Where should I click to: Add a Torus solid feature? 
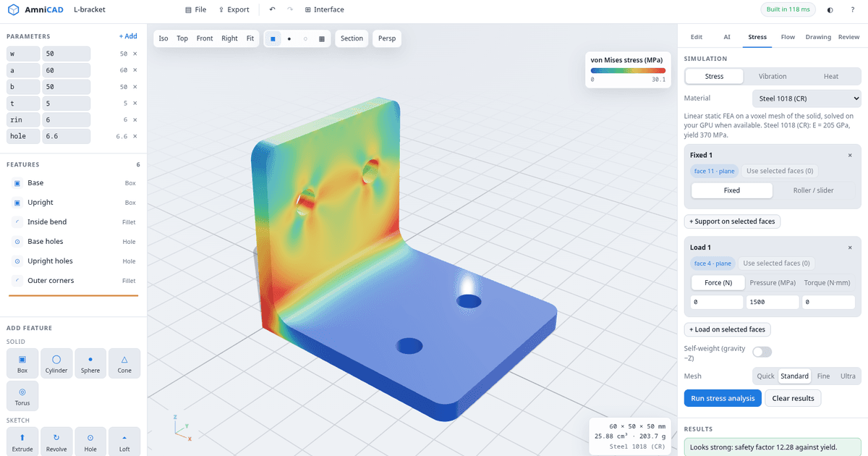pyautogui.click(x=22, y=396)
